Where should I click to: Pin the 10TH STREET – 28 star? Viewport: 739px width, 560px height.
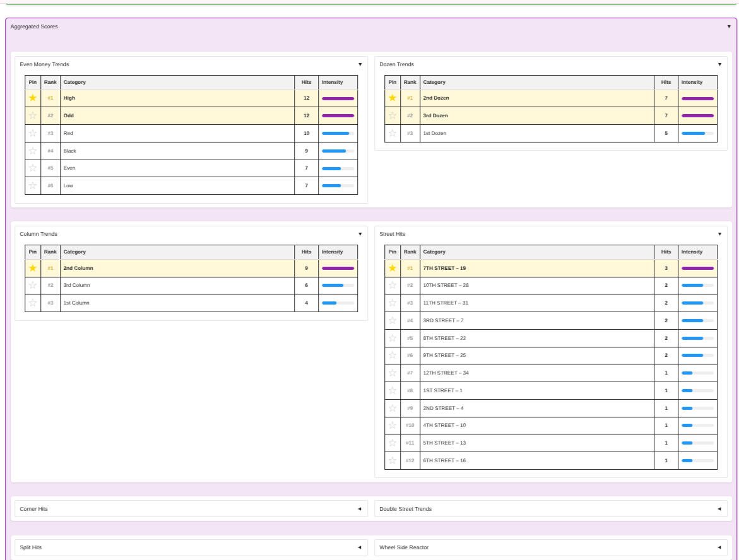click(393, 286)
